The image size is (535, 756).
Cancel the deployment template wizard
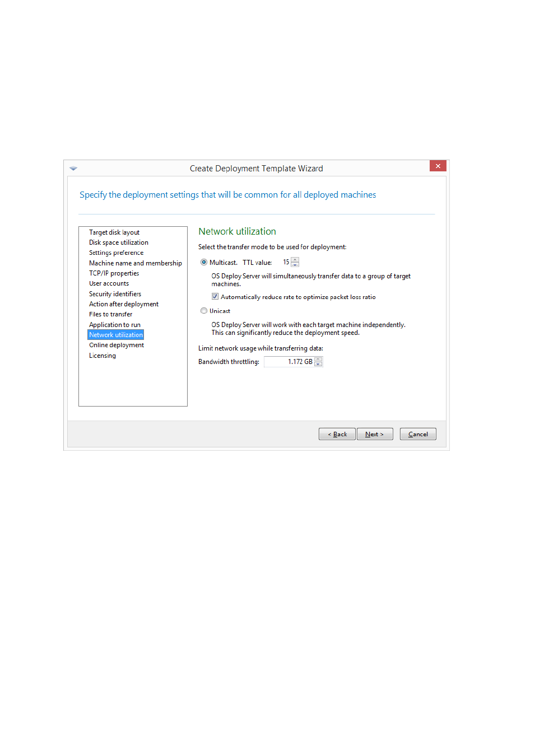[418, 434]
